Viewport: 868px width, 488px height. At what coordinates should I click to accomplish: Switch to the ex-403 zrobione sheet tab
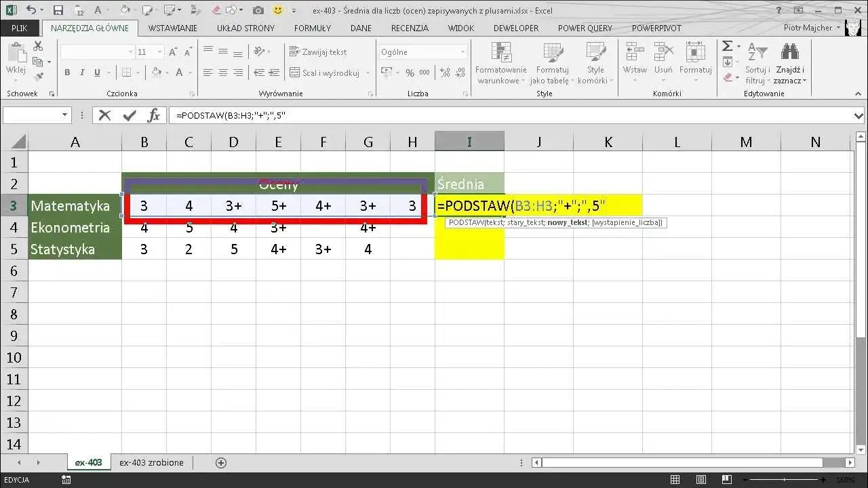(151, 462)
